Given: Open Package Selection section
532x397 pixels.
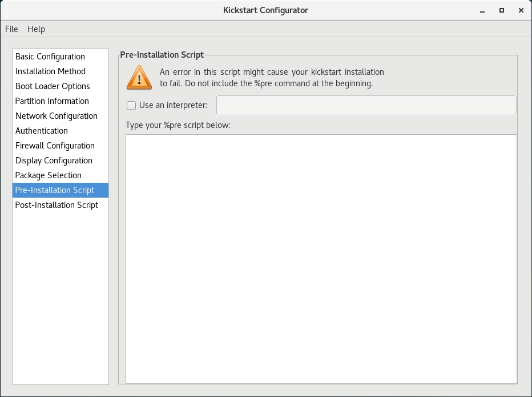Looking at the screenshot, I should (x=49, y=175).
